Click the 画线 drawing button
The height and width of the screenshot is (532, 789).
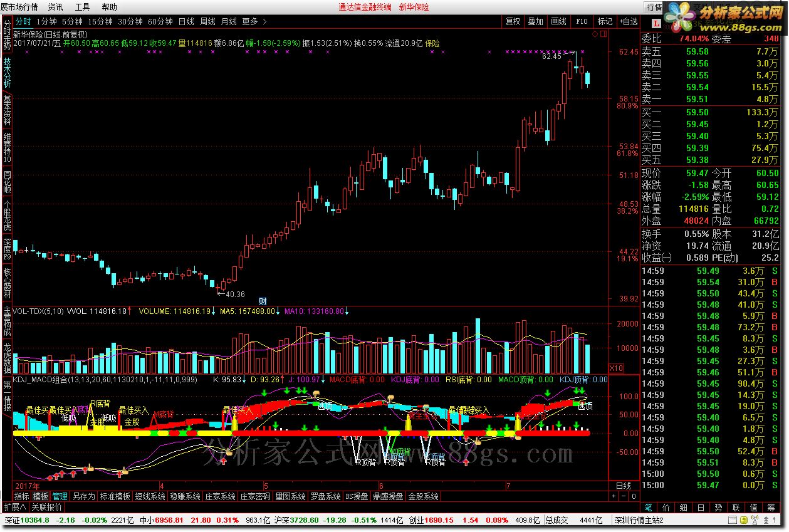pyautogui.click(x=559, y=21)
